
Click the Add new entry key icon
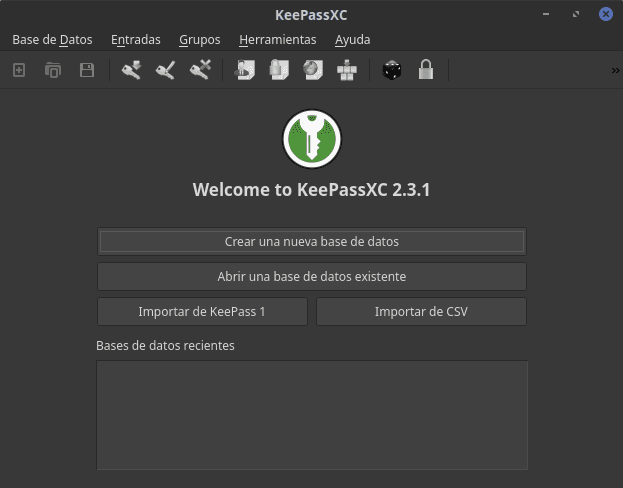point(132,70)
